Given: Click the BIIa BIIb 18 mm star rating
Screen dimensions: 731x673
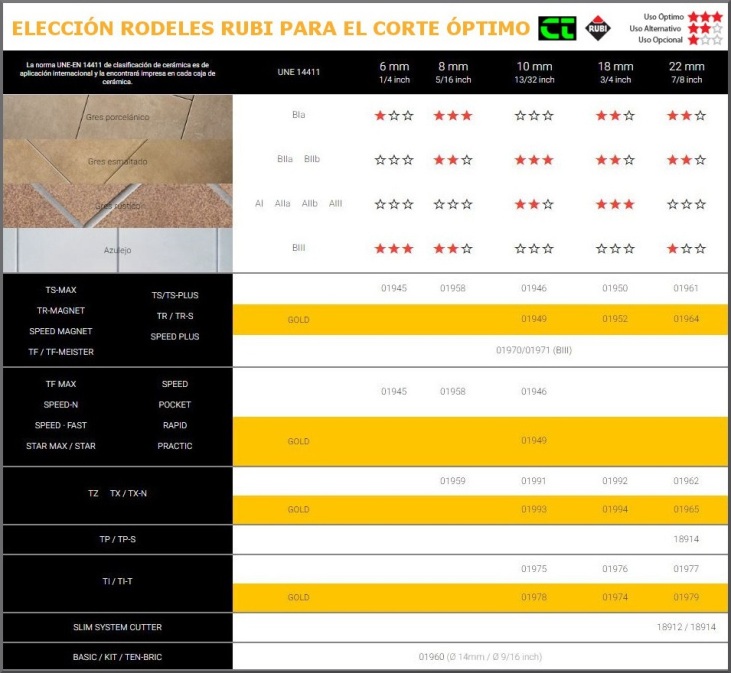Looking at the screenshot, I should [x=615, y=160].
